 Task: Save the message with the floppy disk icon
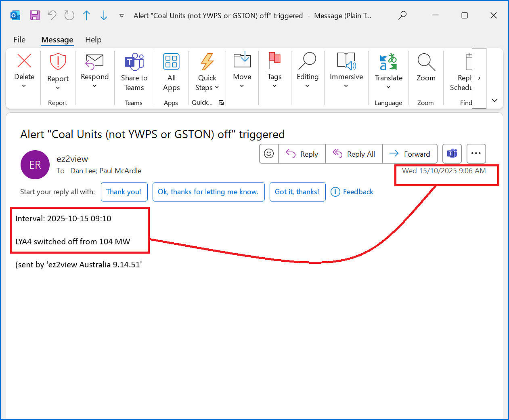35,16
